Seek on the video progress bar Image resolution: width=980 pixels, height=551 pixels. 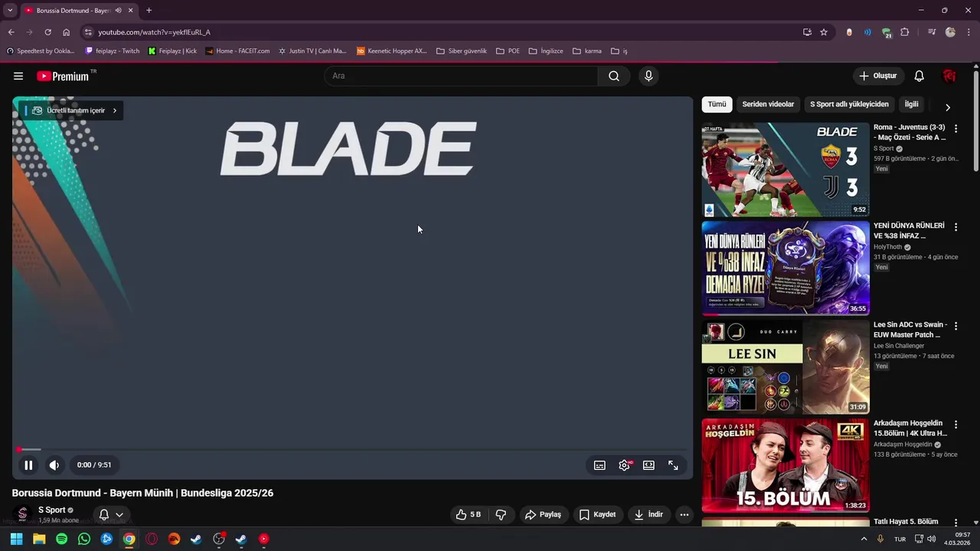coord(352,449)
